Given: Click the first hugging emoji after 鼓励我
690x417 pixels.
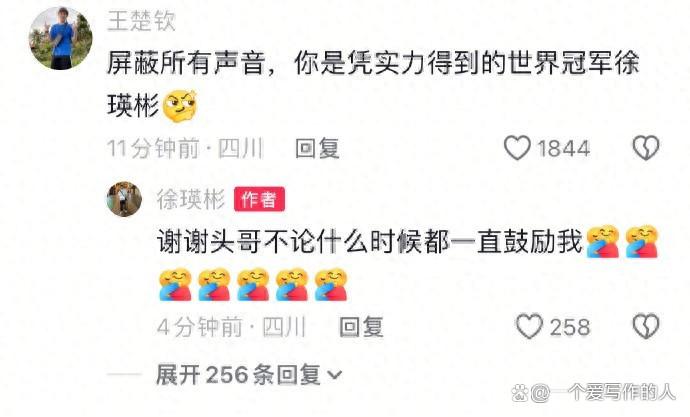Looking at the screenshot, I should pyautogui.click(x=603, y=241).
